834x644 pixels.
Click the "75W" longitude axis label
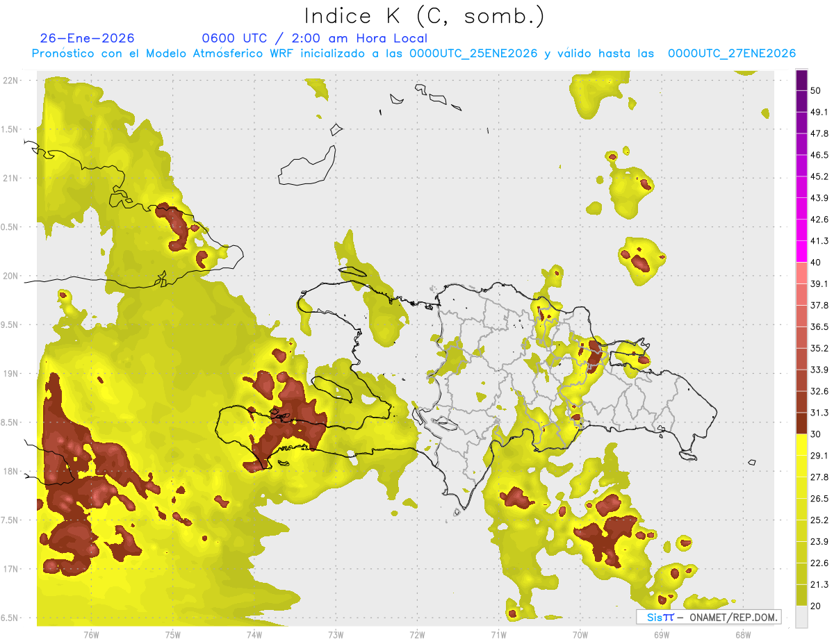tap(172, 635)
